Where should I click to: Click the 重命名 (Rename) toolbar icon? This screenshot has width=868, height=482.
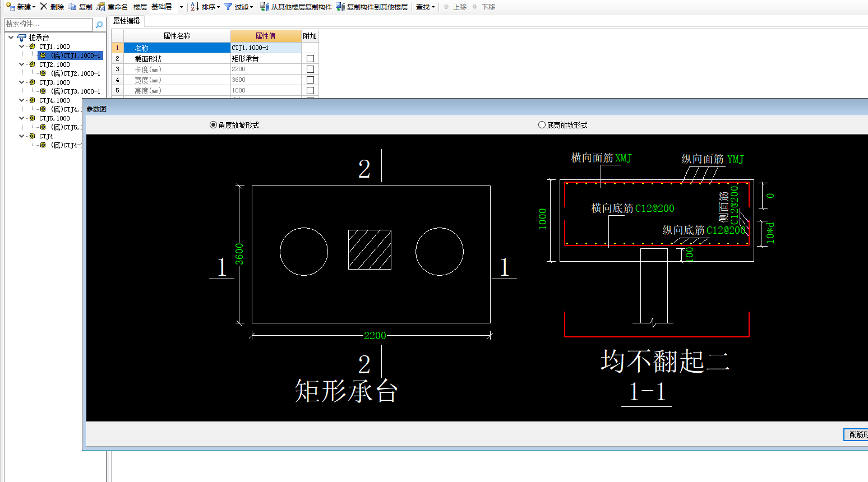101,7
